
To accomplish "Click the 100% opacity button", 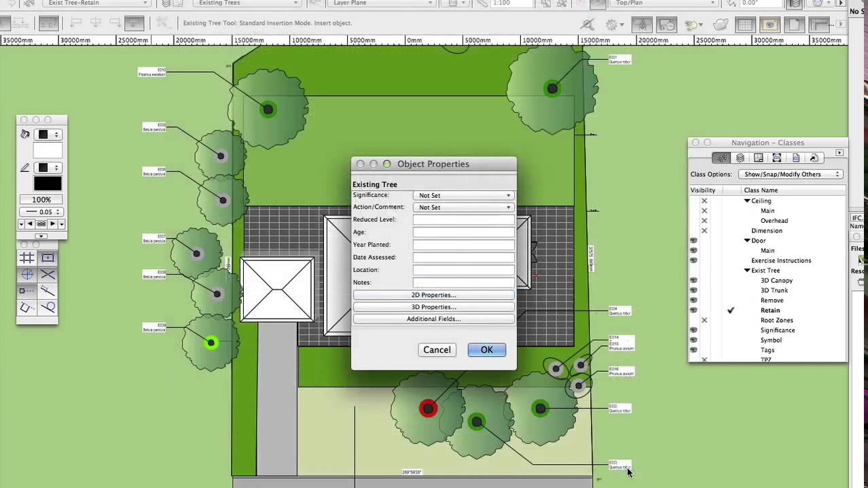I will point(41,200).
